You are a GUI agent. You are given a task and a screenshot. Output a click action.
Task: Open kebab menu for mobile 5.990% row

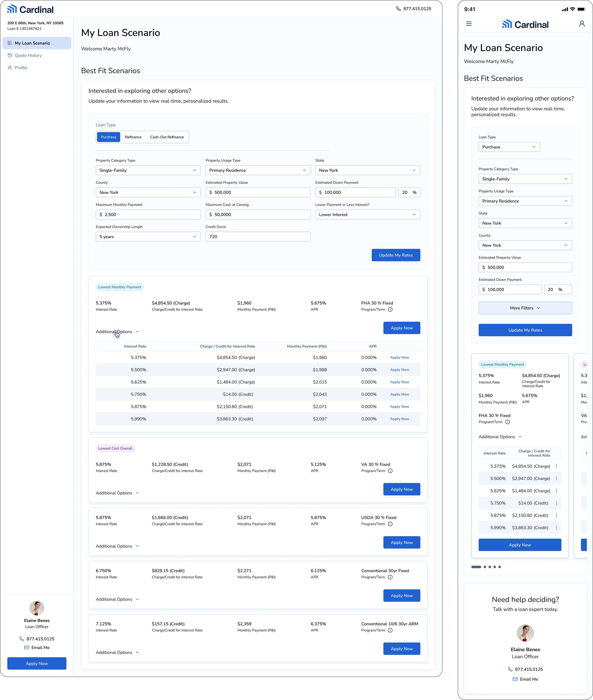[x=556, y=528]
